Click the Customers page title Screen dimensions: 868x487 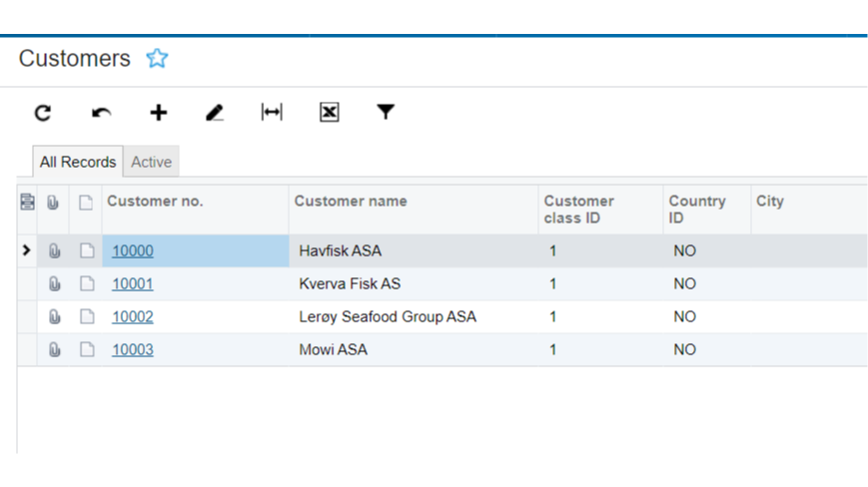[x=75, y=59]
